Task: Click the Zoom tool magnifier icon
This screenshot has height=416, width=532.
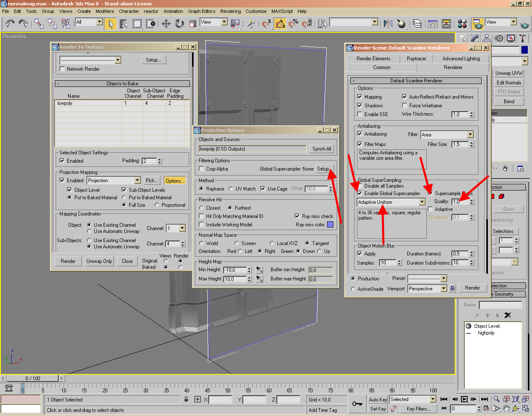Action: tap(496, 399)
